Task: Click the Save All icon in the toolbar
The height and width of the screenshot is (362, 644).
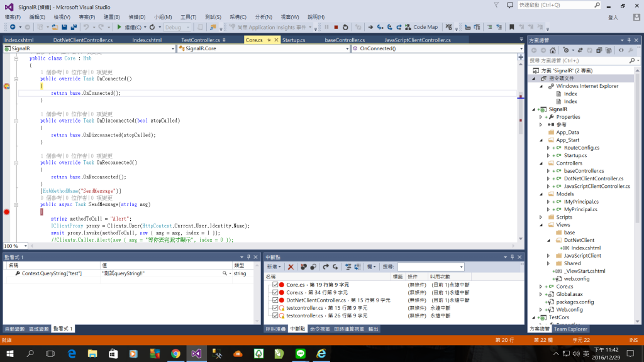Action: (x=74, y=27)
